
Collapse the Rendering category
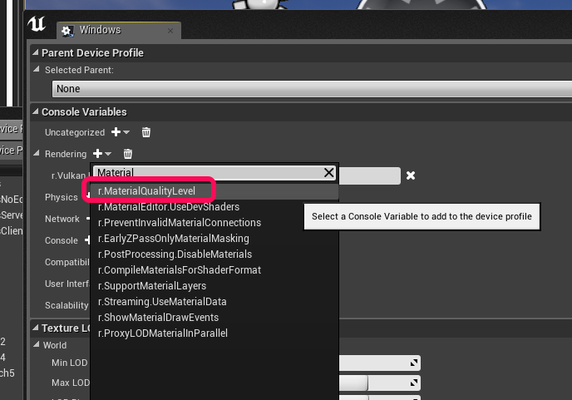(x=36, y=154)
